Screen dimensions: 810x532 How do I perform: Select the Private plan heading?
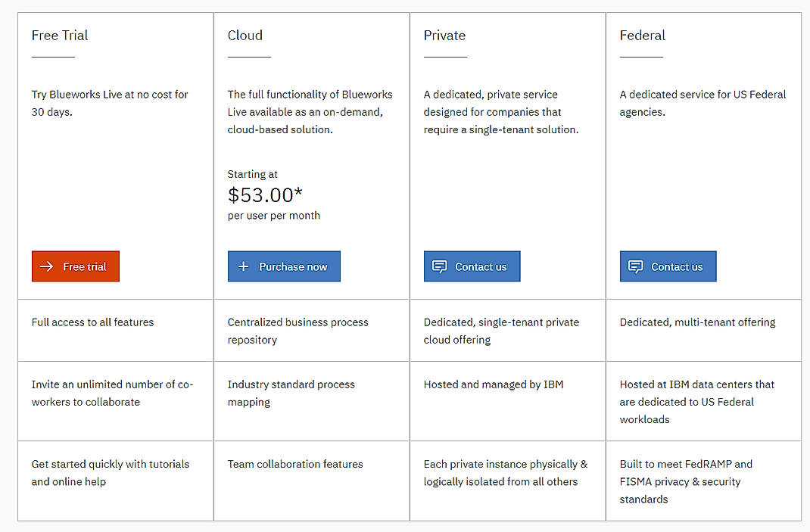444,36
